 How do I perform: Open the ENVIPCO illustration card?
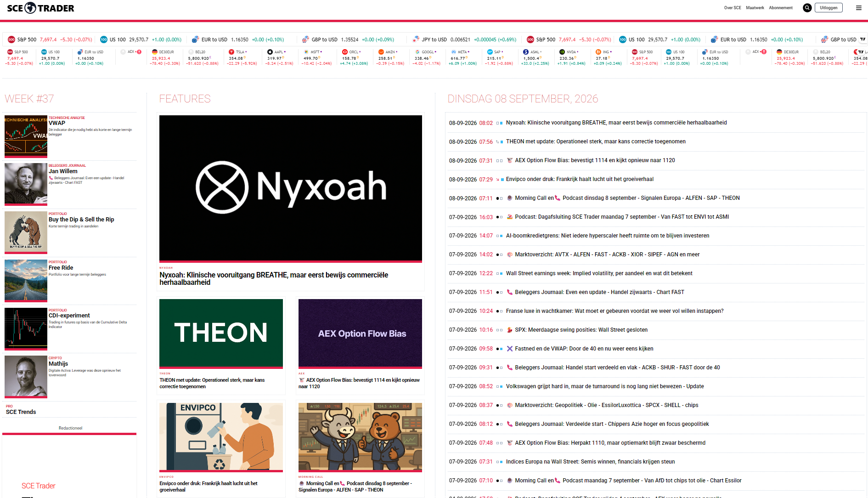click(221, 436)
